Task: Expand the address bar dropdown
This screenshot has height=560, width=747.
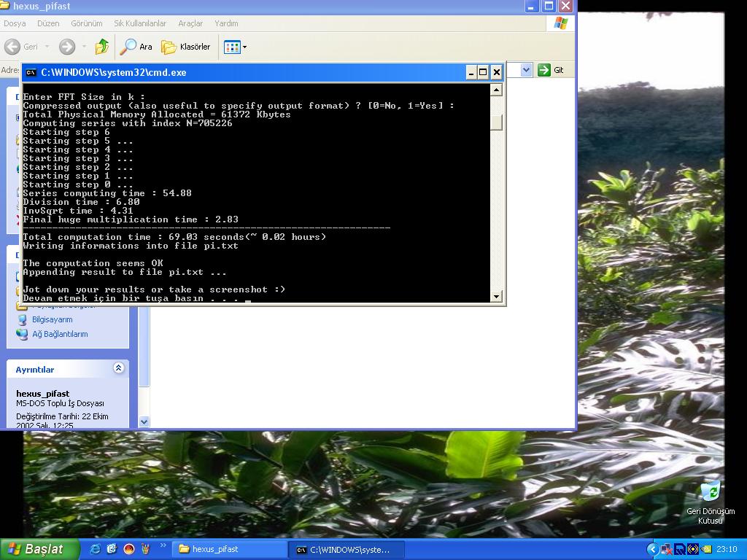Action: [526, 70]
